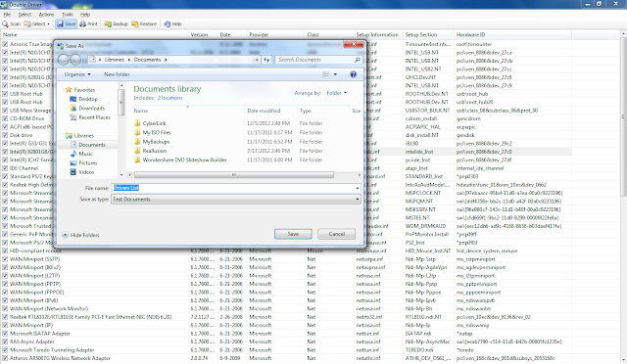Screen dimensions: 627x364
Task: Uncheck WAN Miniport (PPTP) driver
Action: point(5,284)
